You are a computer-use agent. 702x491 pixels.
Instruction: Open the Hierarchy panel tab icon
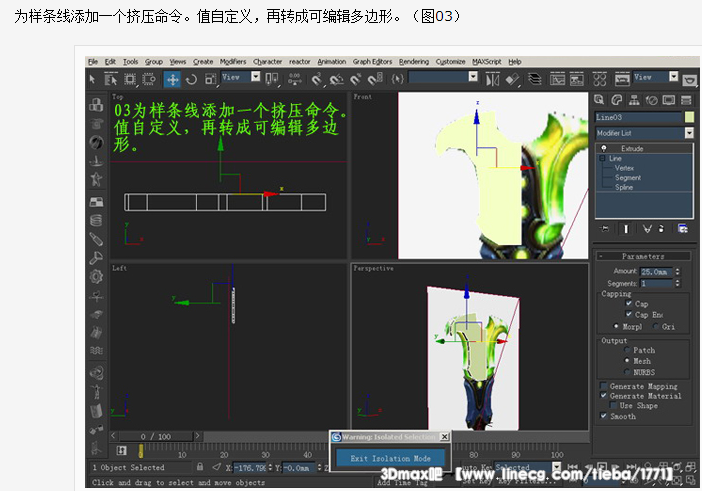click(634, 100)
